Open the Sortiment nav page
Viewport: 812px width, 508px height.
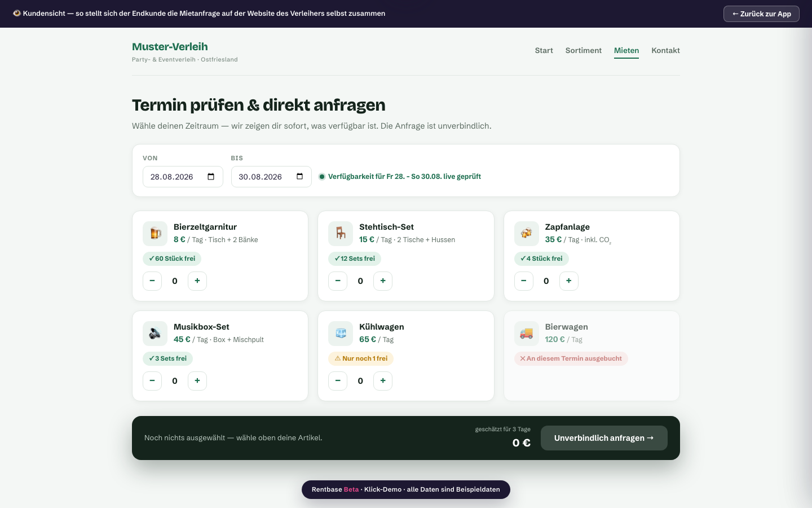pyautogui.click(x=584, y=51)
